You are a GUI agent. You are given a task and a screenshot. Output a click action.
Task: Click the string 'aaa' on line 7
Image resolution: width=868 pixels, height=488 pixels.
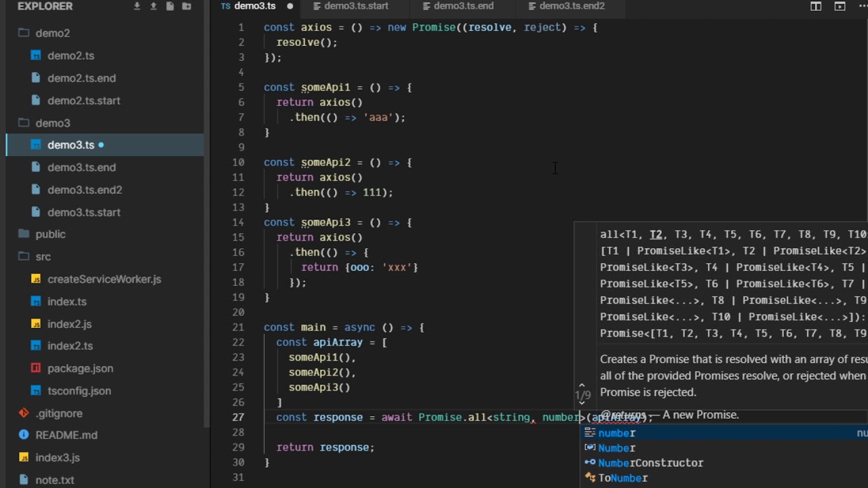tap(379, 117)
